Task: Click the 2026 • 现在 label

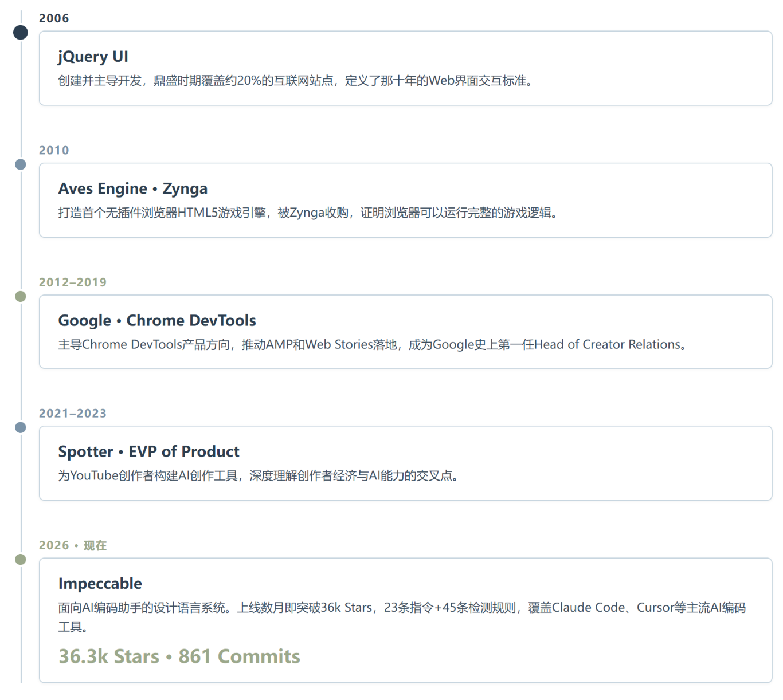Action: click(73, 545)
